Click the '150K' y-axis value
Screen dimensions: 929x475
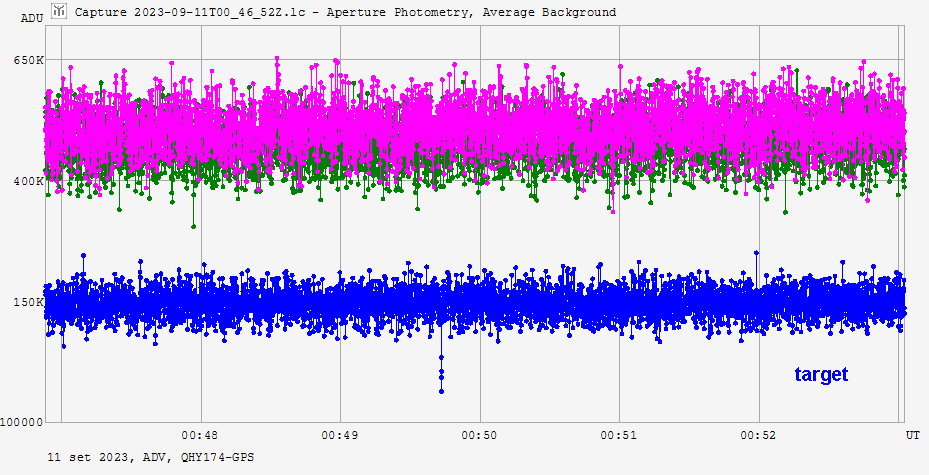pyautogui.click(x=29, y=302)
